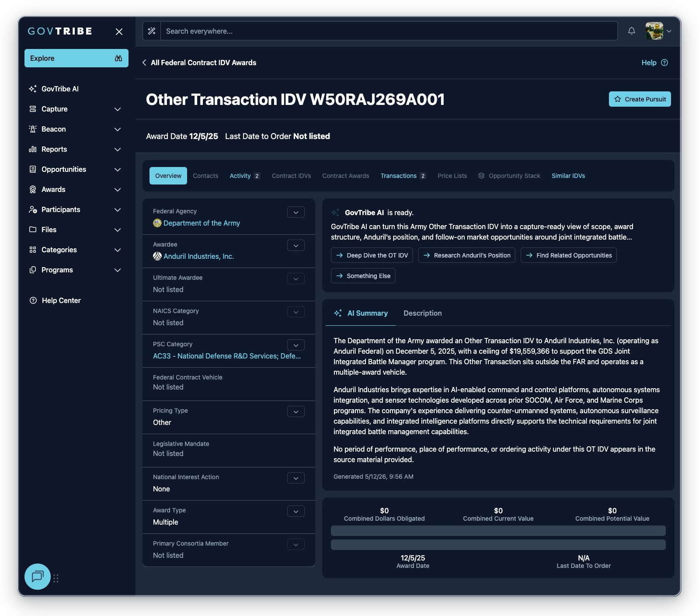Expand the Programs menu chevron
This screenshot has height=616, width=699.
pos(118,270)
